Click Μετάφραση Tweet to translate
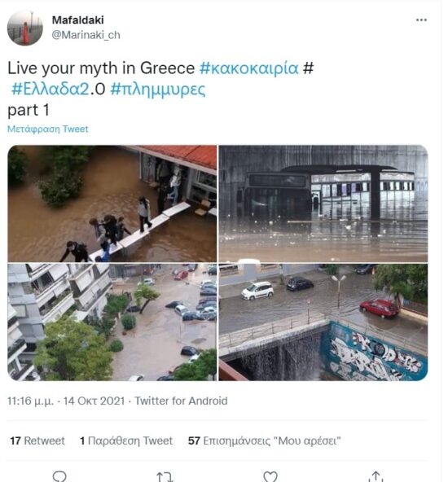This screenshot has height=482, width=448. click(x=48, y=129)
